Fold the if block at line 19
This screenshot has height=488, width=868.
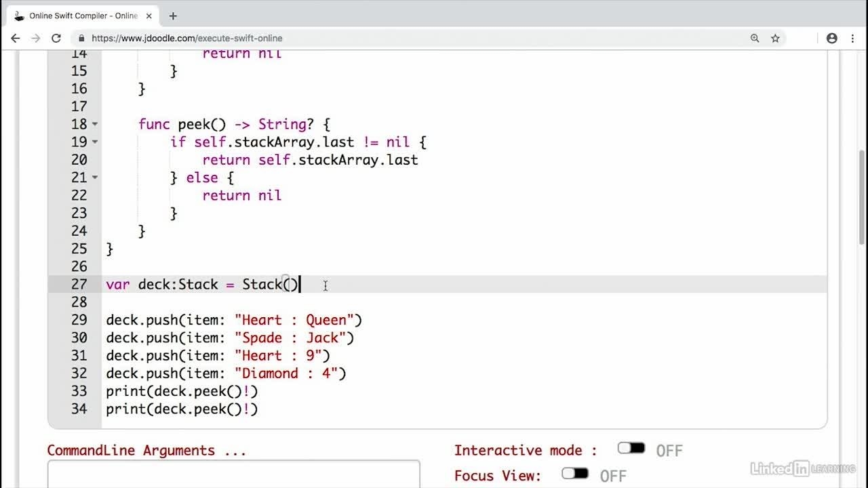click(x=95, y=142)
